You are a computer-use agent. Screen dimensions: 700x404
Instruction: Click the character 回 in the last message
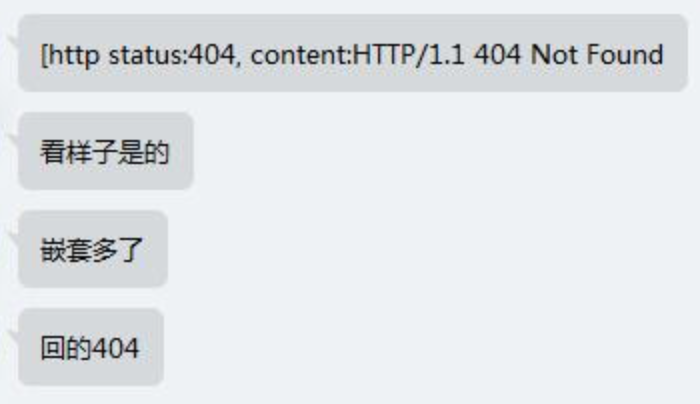click(53, 348)
